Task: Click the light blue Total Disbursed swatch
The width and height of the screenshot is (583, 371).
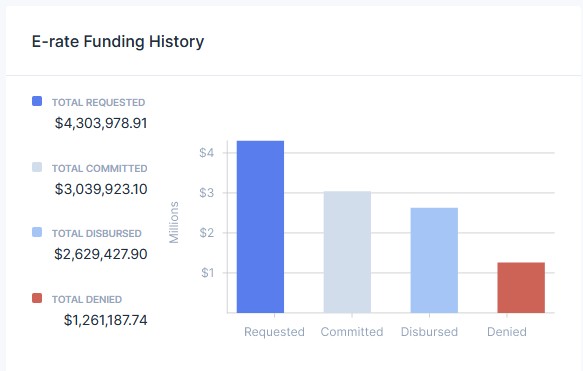Action: coord(37,232)
